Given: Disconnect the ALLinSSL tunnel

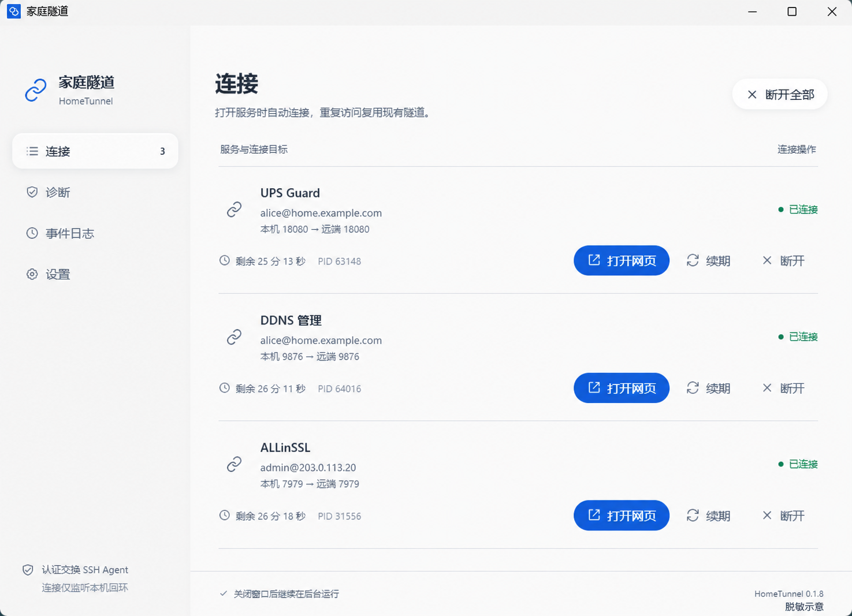Looking at the screenshot, I should coord(783,516).
